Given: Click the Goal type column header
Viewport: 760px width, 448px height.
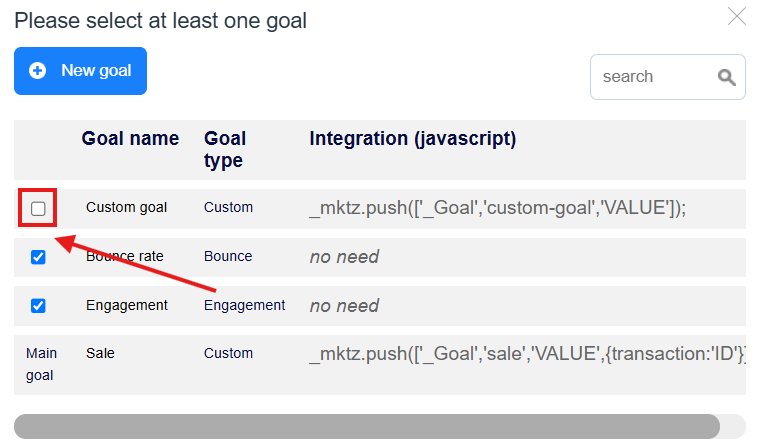Looking at the screenshot, I should (x=225, y=149).
